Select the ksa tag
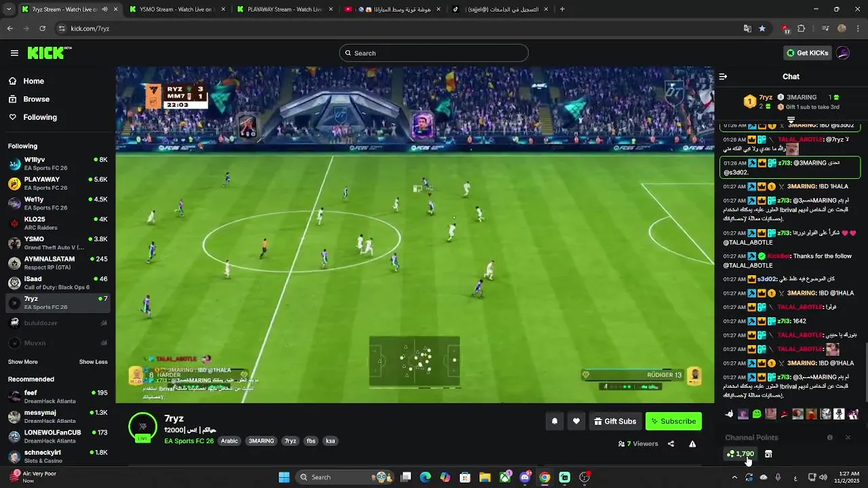868x488 pixels. coord(330,441)
